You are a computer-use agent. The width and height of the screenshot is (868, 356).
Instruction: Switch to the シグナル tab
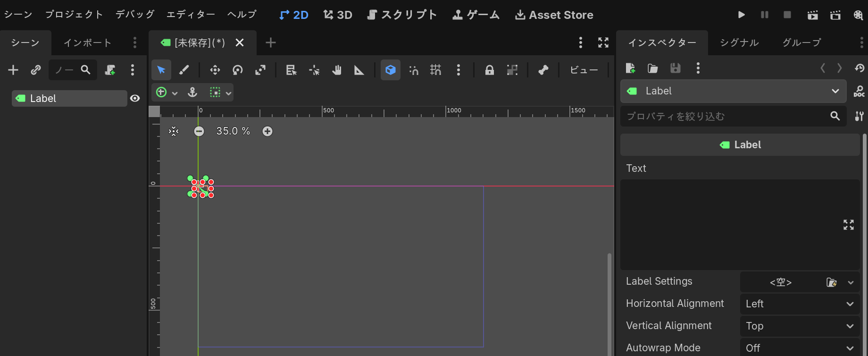point(739,42)
